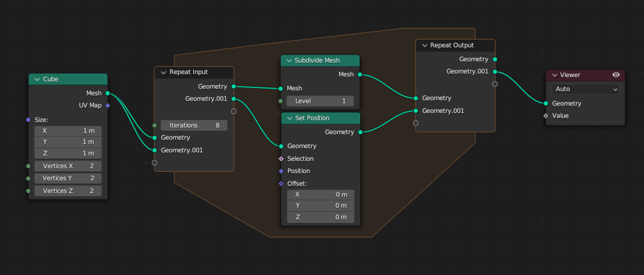The width and height of the screenshot is (644, 275).
Task: Click the Level field in Subdivide Mesh
Action: (320, 101)
